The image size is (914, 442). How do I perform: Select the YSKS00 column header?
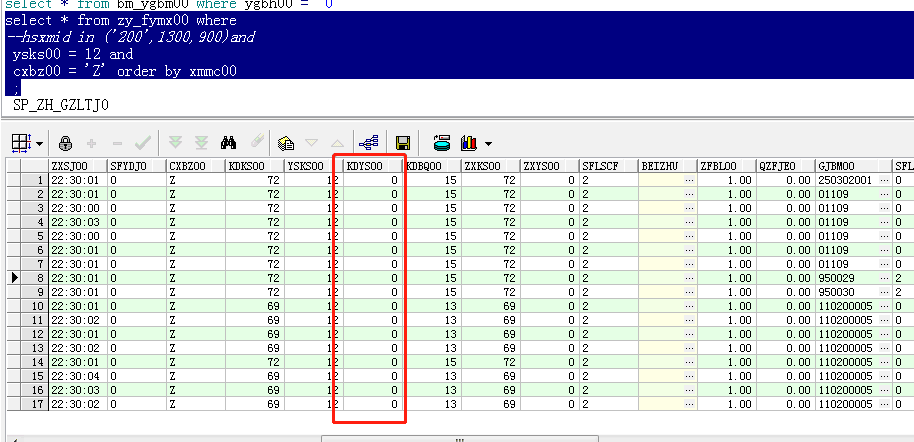(x=314, y=166)
